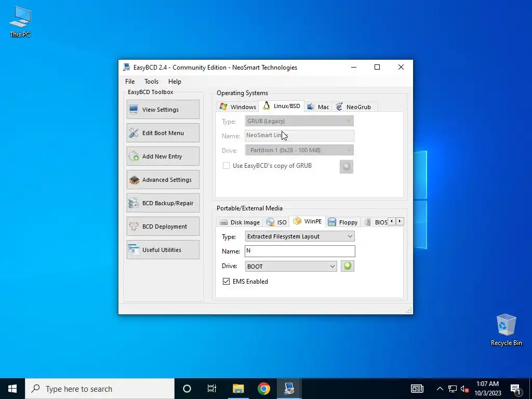Open the network status tray icon
Image resolution: width=532 pixels, height=399 pixels.
(453, 389)
